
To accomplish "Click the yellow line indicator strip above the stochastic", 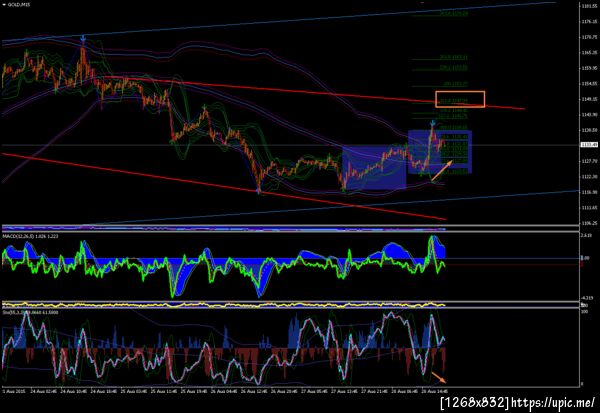I will click(x=224, y=305).
